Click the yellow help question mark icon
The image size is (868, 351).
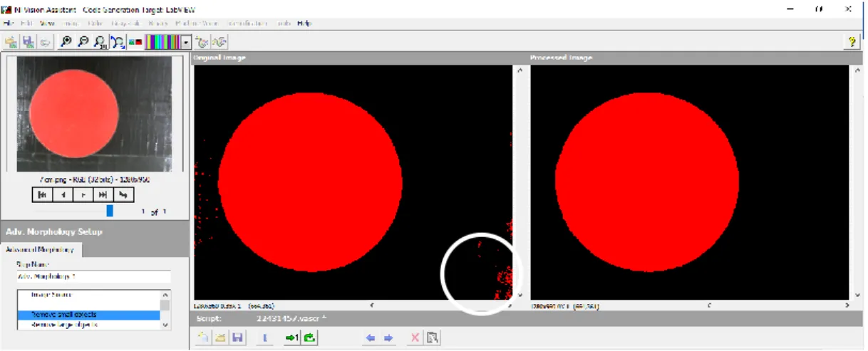(852, 42)
